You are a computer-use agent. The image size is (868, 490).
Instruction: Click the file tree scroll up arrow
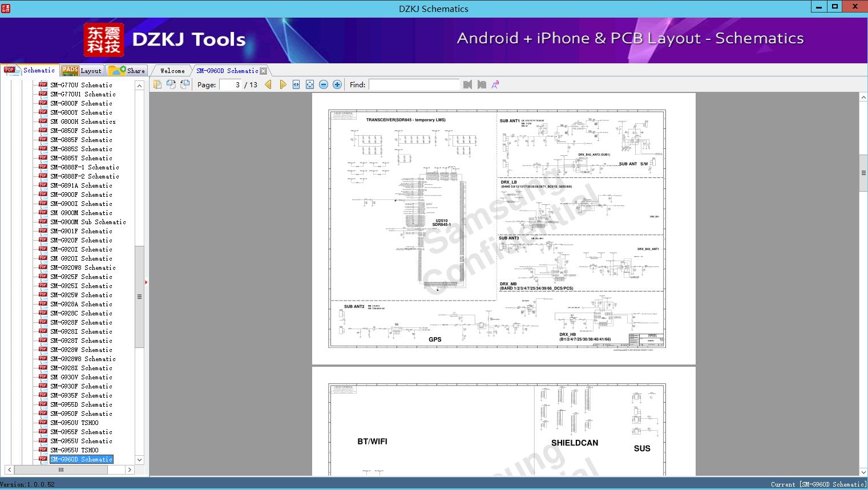[x=139, y=86]
